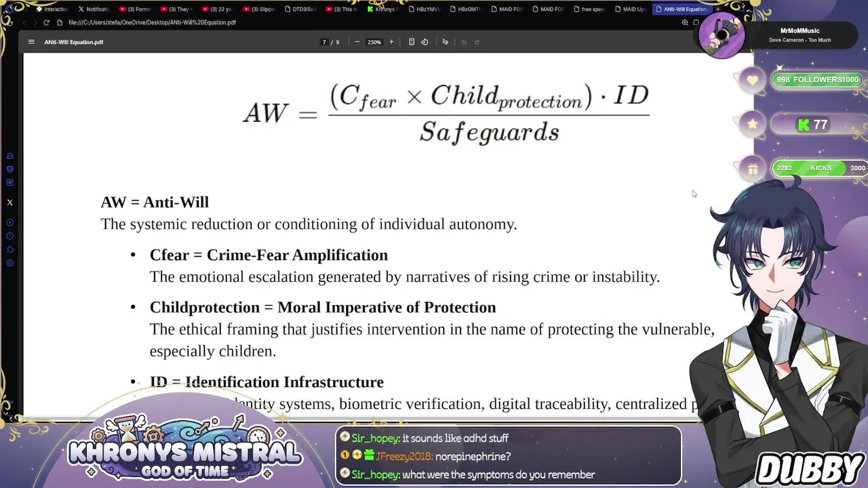
Task: Go back using browser back arrow
Action: click(x=24, y=22)
